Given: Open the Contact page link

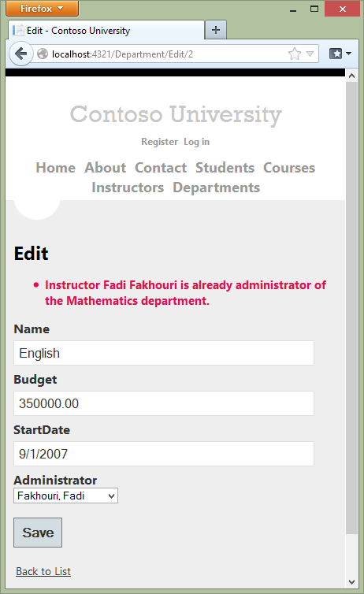Looking at the screenshot, I should pyautogui.click(x=161, y=168).
